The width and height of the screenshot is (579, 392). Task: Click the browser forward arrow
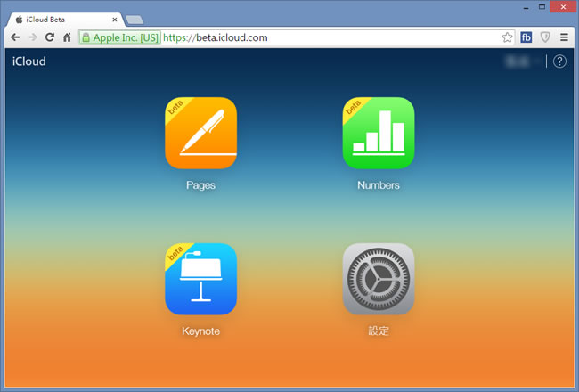(33, 37)
